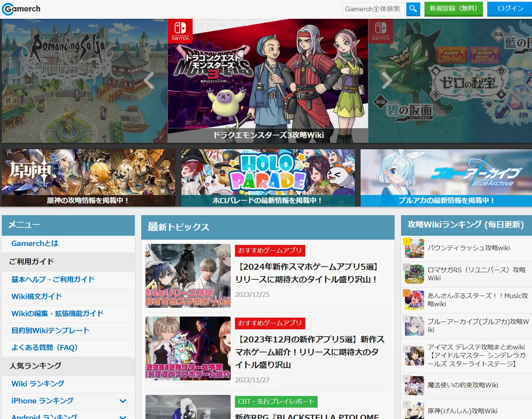Click the Romancing SaGa RS ranking icon
The width and height of the screenshot is (532, 419).
tap(414, 274)
